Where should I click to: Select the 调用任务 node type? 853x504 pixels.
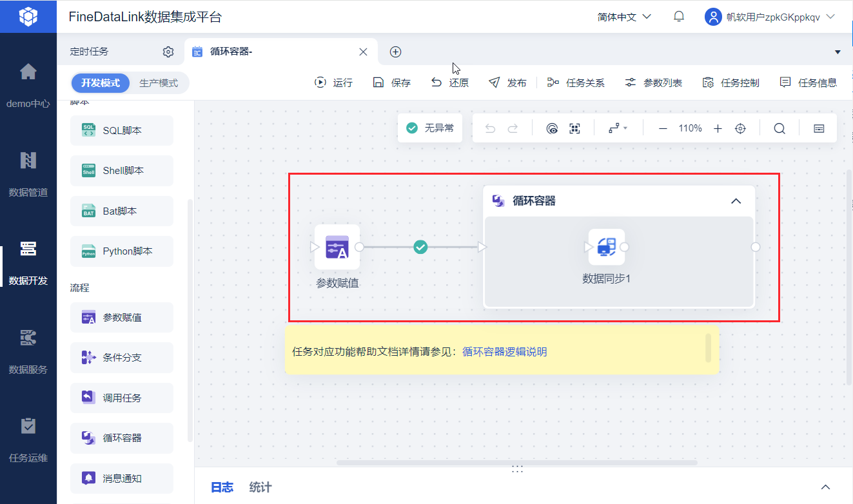coord(122,398)
